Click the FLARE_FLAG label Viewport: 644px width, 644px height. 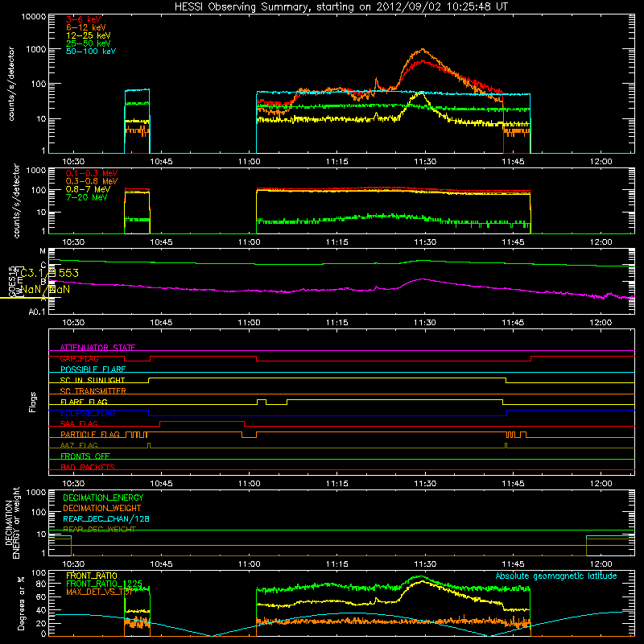pos(84,402)
